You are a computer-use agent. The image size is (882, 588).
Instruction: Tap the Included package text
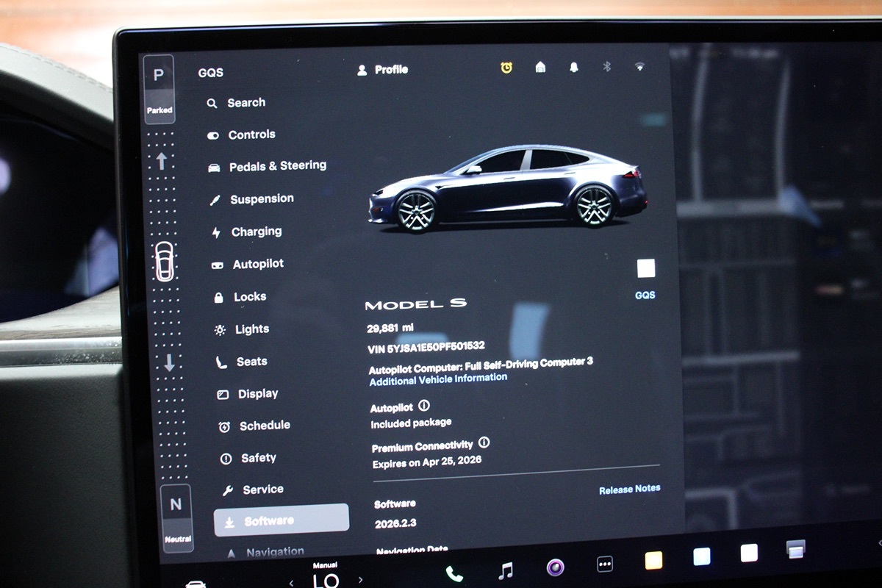(411, 423)
